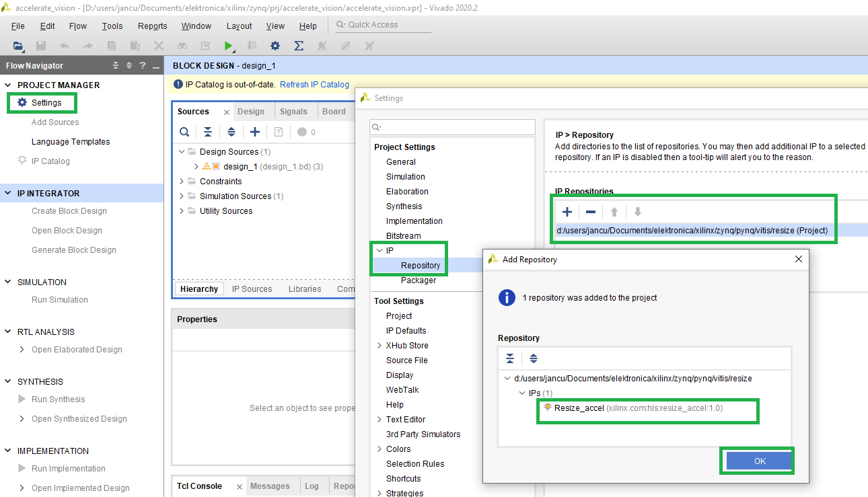
Task: Click the Sigma report icon in toolbar
Action: (299, 46)
